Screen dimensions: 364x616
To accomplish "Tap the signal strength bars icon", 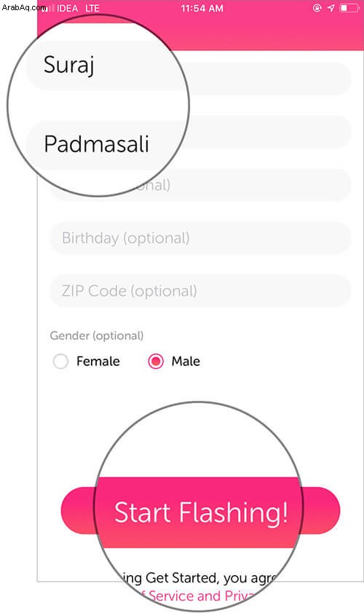I will point(48,8).
